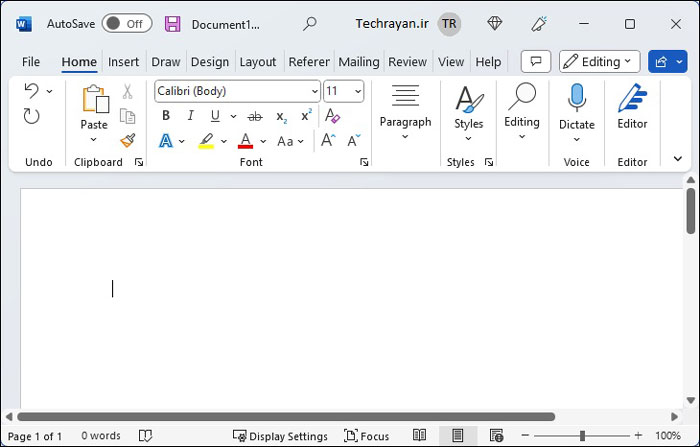700x447 pixels.
Task: Click the proofing book icon in status bar
Action: [x=146, y=435]
